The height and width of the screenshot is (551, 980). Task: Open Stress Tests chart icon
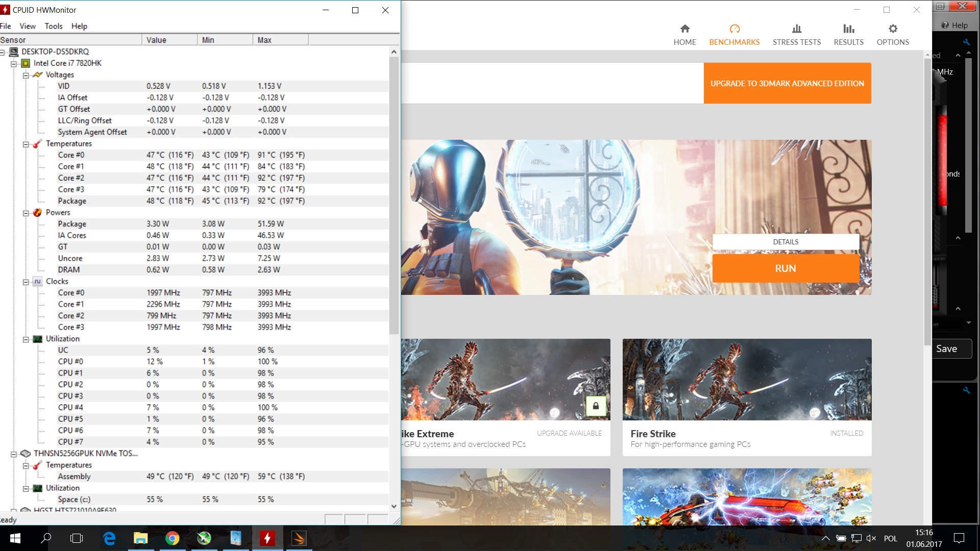tap(796, 29)
